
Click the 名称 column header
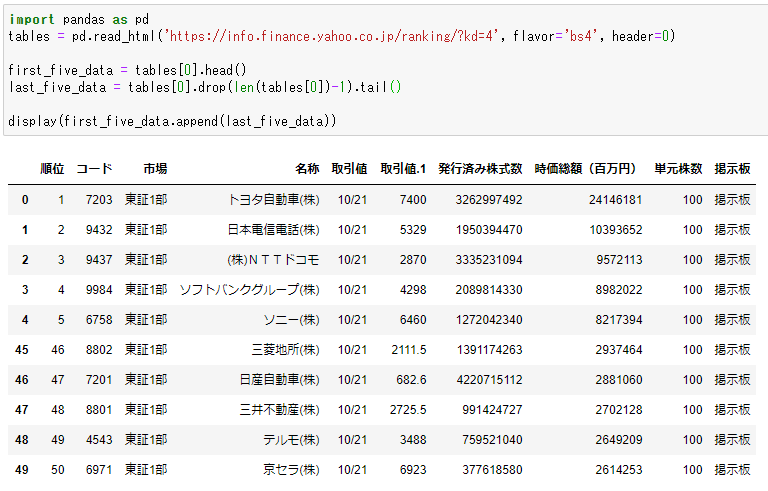coord(307,169)
